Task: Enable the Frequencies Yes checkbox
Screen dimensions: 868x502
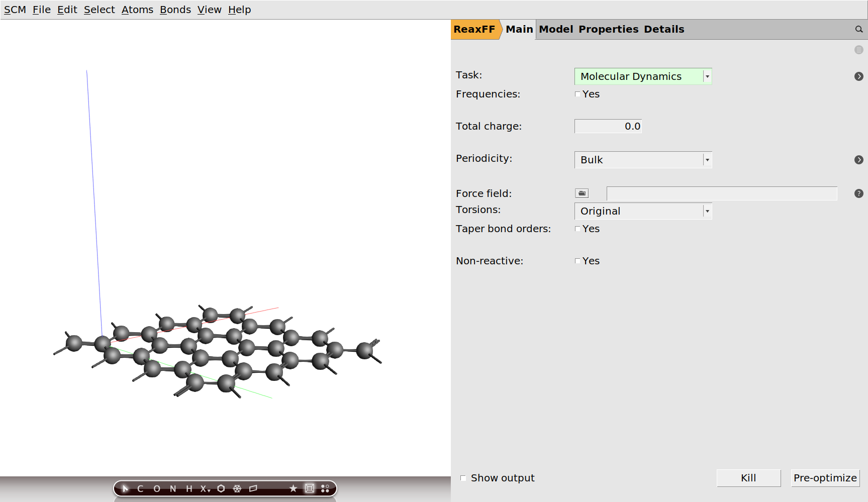Action: coord(577,94)
